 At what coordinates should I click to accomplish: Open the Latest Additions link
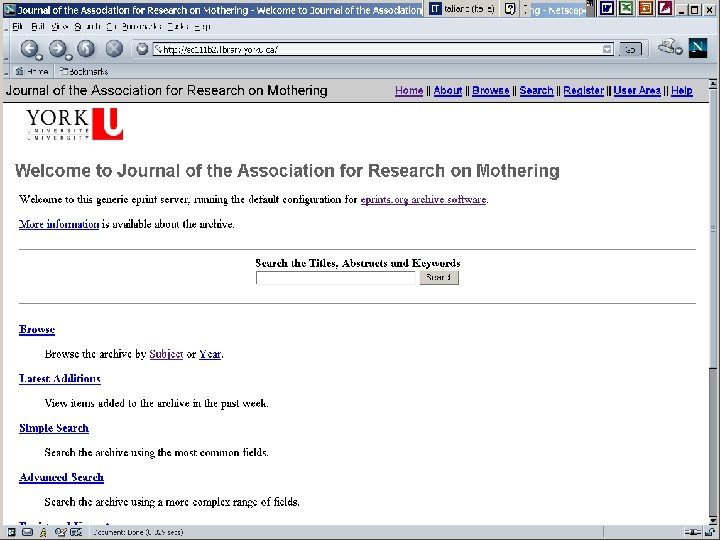tap(60, 378)
